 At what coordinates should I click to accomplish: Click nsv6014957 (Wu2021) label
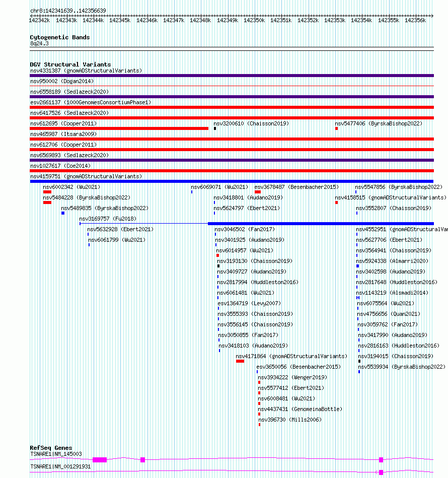pos(245,250)
